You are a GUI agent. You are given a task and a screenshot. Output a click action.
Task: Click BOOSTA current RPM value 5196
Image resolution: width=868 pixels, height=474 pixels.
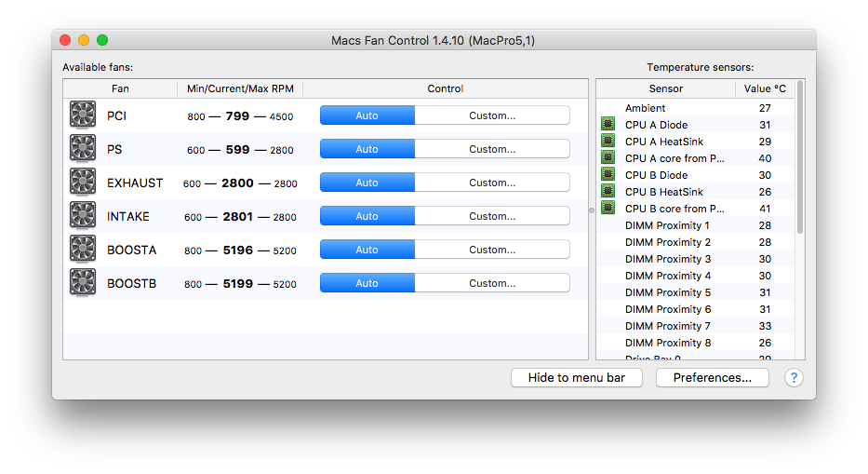(238, 250)
